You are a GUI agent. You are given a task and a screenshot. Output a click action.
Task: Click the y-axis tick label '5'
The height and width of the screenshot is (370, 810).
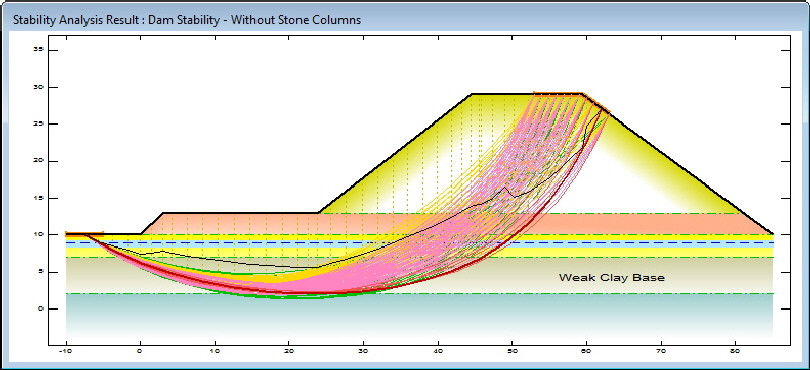[x=40, y=272]
